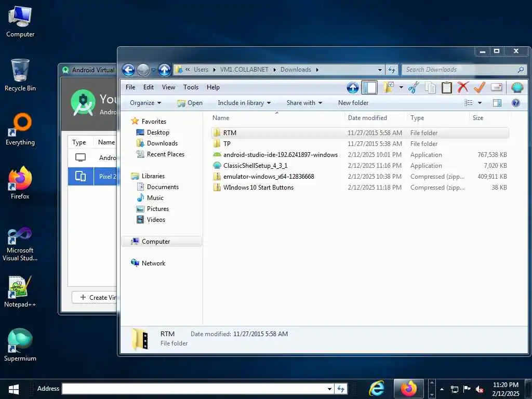This screenshot has width=532, height=399.
Task: Click the Classic Shell settings shell icon
Action: [517, 87]
